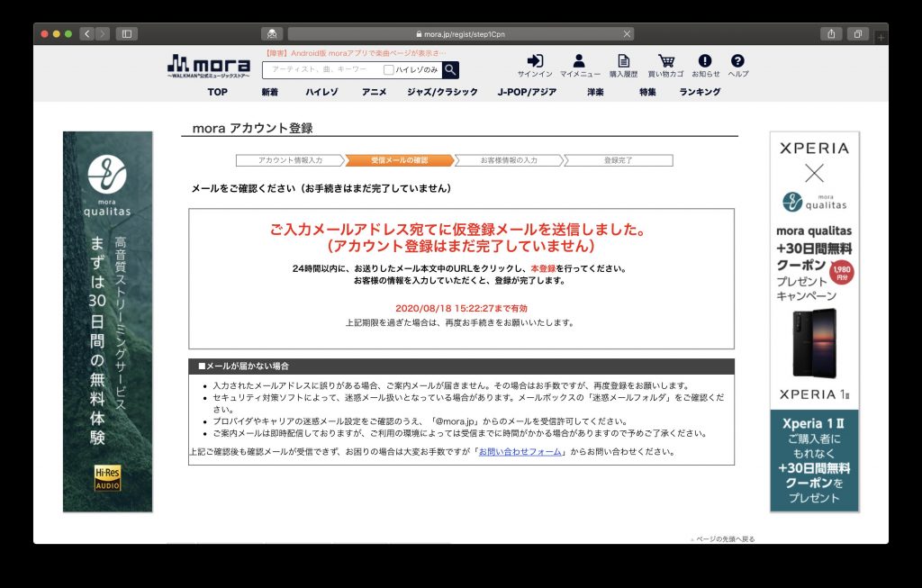The image size is (922, 588).
Task: Open the アニメ menu item
Action: (x=375, y=93)
